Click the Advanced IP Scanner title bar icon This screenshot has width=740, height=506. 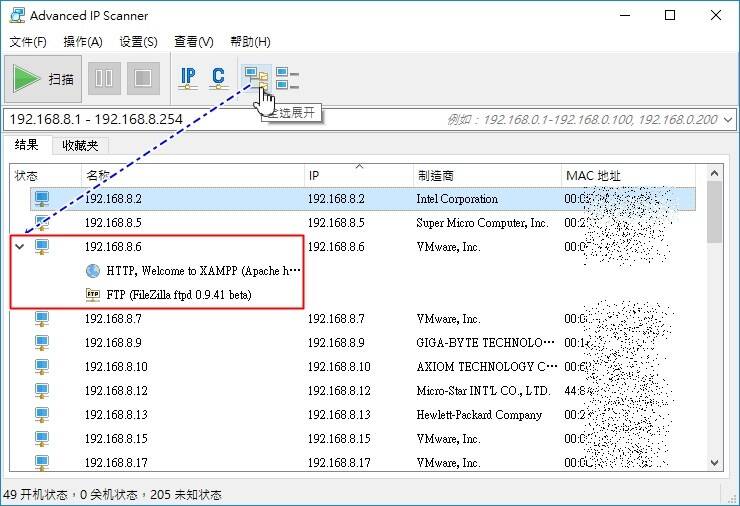tap(17, 15)
